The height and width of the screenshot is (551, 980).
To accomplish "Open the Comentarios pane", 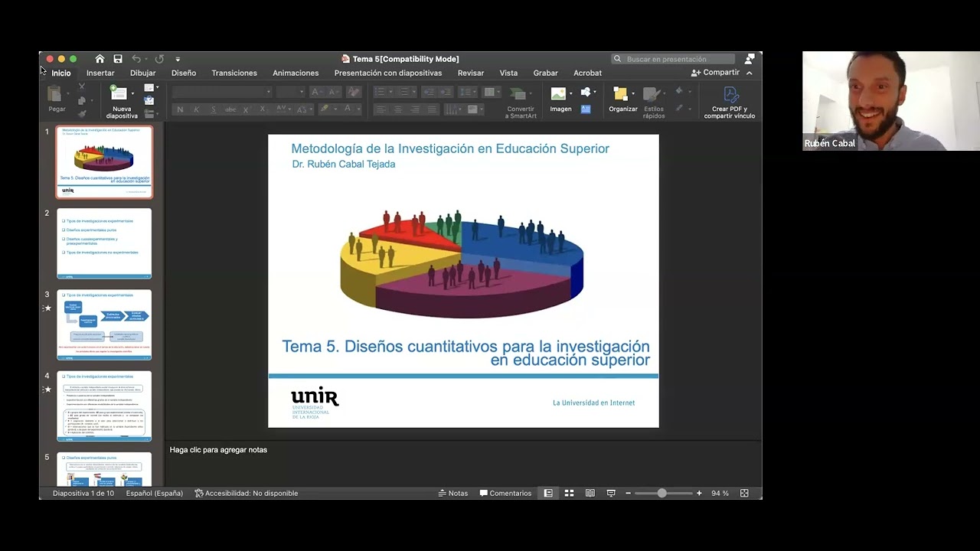I will tap(505, 494).
